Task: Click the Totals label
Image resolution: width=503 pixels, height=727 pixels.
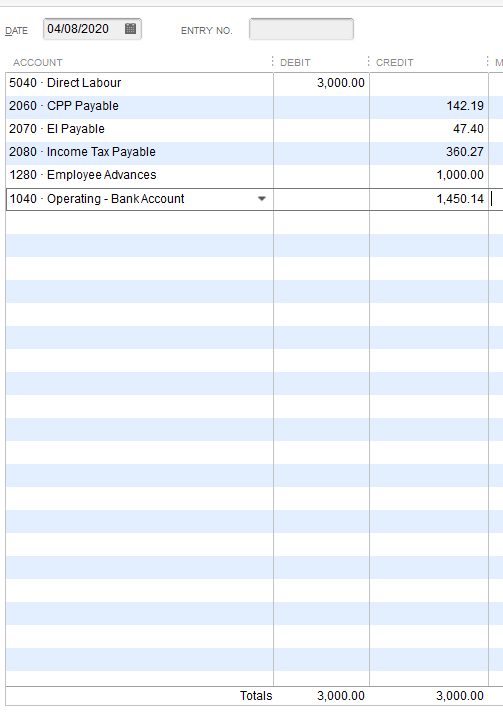Action: tap(256, 695)
